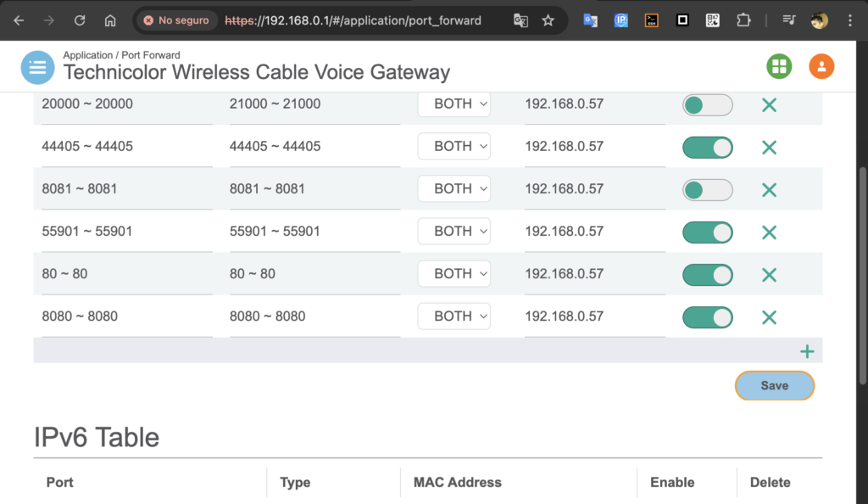Viewport: 868px width, 504px height.
Task: Open the QR code generator extension
Action: point(713,20)
